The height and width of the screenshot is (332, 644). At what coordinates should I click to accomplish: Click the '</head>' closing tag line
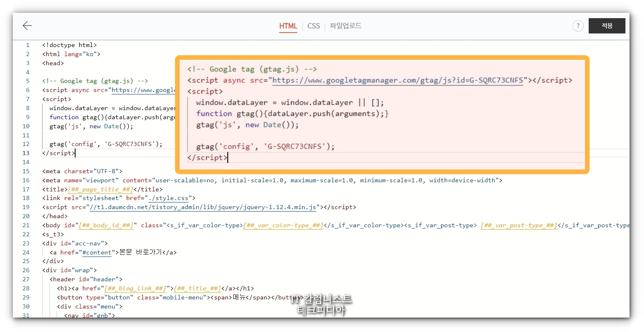point(54,216)
